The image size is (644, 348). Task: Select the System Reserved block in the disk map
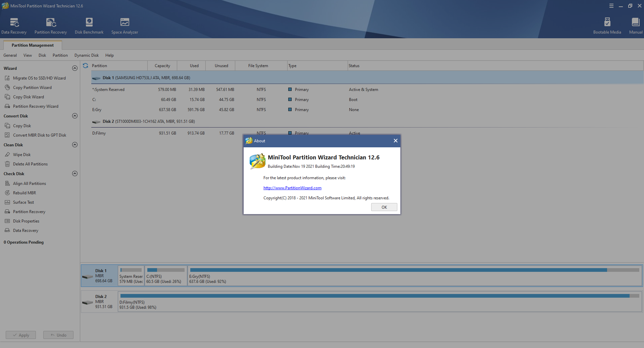pyautogui.click(x=131, y=276)
